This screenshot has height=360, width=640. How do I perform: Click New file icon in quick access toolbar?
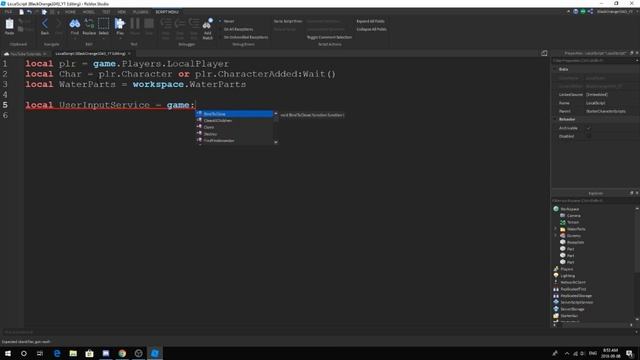(21, 12)
